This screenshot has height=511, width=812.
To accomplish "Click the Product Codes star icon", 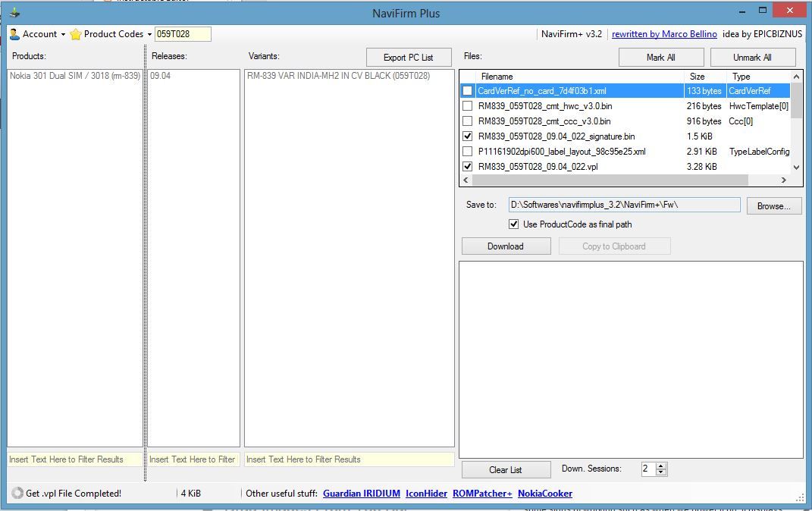I will coord(76,34).
